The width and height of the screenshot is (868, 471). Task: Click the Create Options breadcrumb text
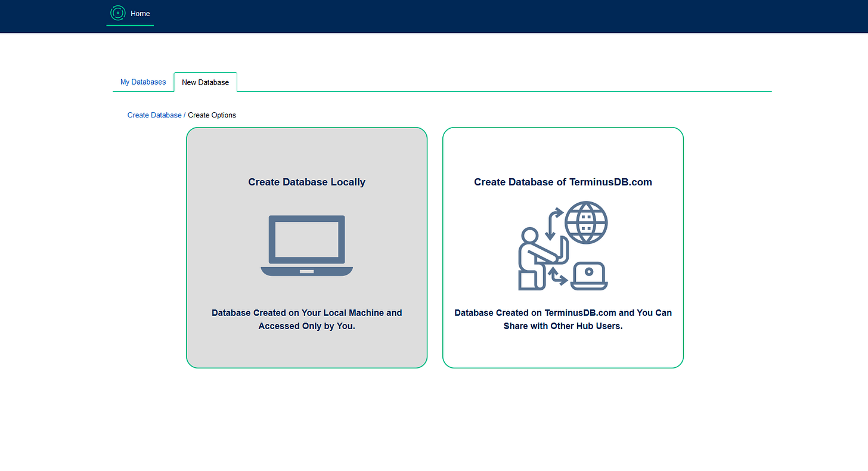[x=212, y=115]
